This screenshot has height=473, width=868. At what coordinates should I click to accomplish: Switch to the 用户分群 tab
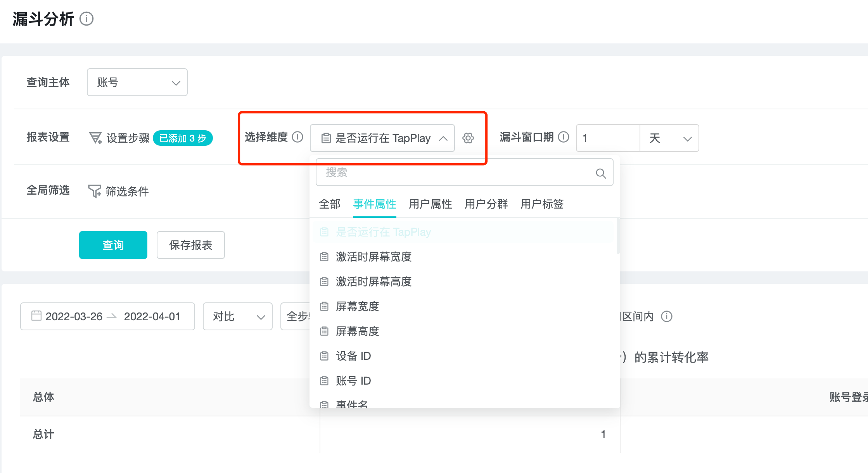(x=486, y=204)
